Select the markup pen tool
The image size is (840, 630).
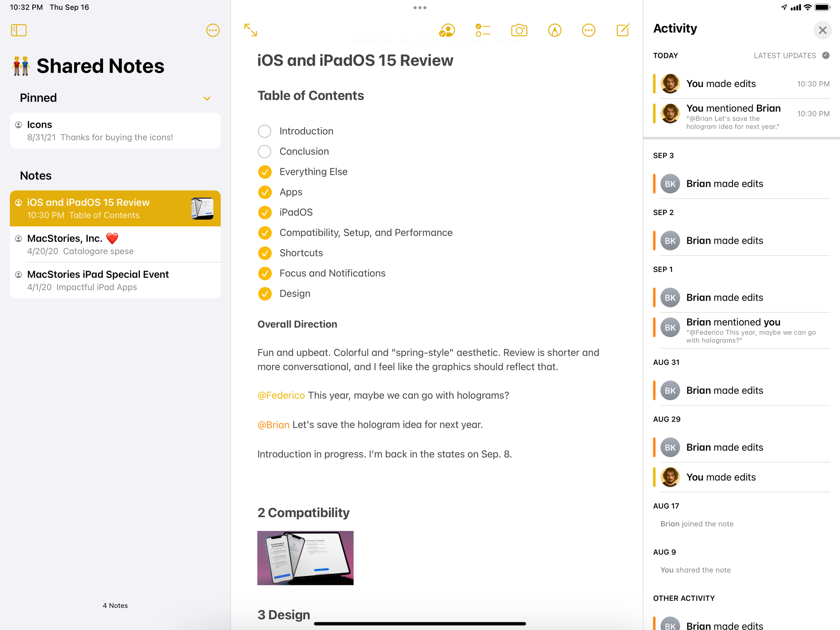point(555,30)
